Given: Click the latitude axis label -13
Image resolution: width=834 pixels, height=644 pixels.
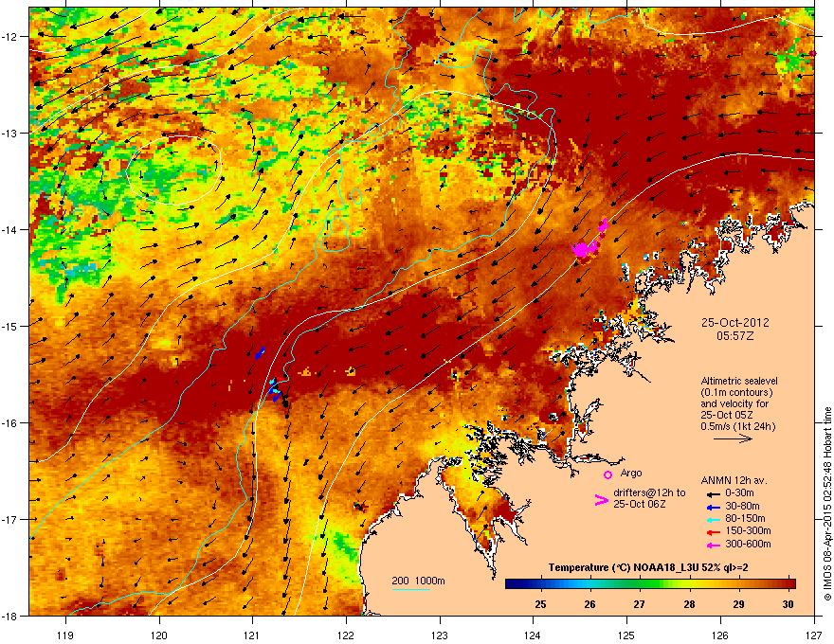Looking at the screenshot, I should [10, 133].
